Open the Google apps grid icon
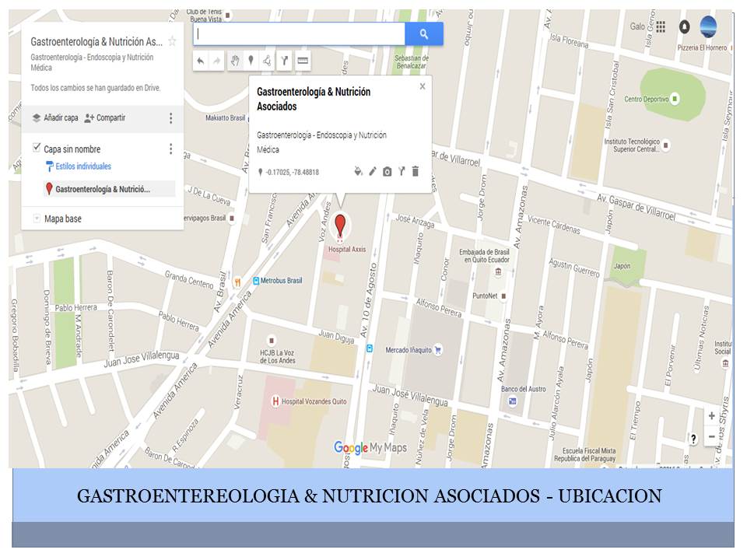This screenshot has width=747, height=560. click(x=661, y=26)
